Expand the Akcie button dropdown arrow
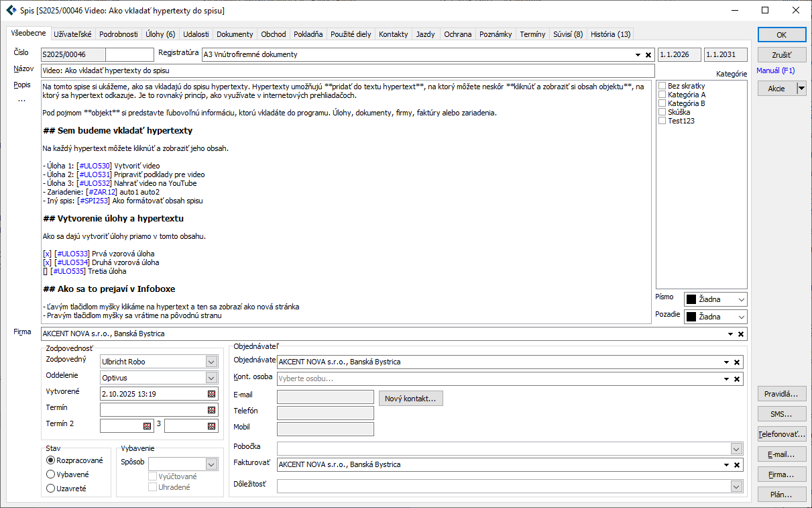This screenshot has height=508, width=812. pyautogui.click(x=801, y=89)
